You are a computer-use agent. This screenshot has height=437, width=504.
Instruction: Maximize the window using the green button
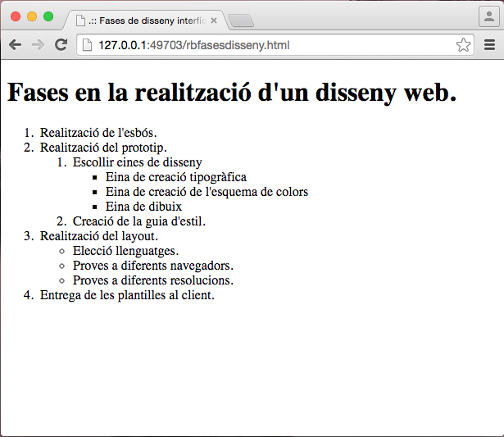coord(48,16)
